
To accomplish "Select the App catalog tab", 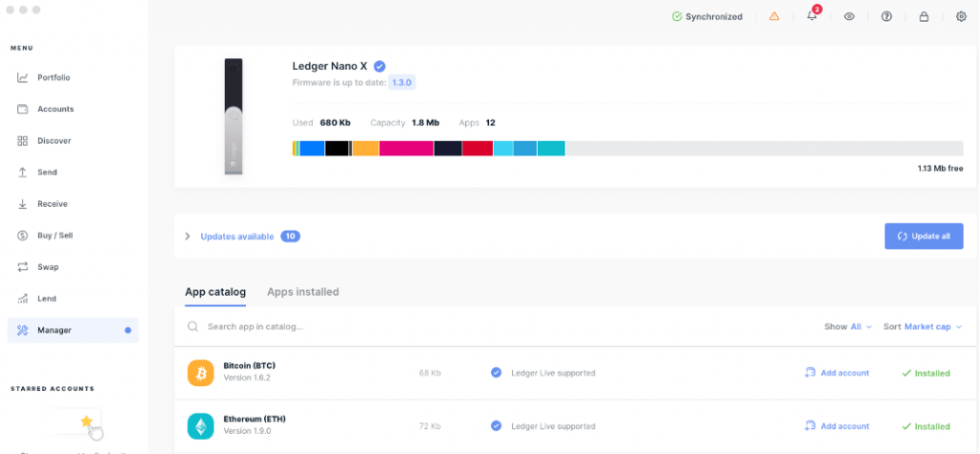I will (215, 292).
